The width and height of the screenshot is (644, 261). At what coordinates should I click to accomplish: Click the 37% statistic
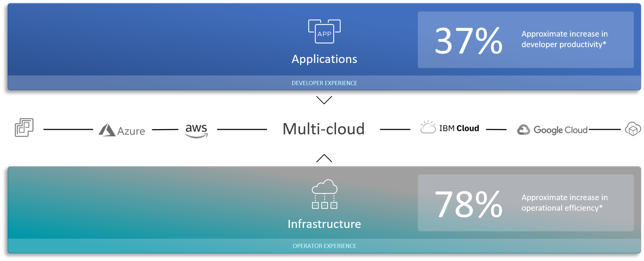click(469, 41)
